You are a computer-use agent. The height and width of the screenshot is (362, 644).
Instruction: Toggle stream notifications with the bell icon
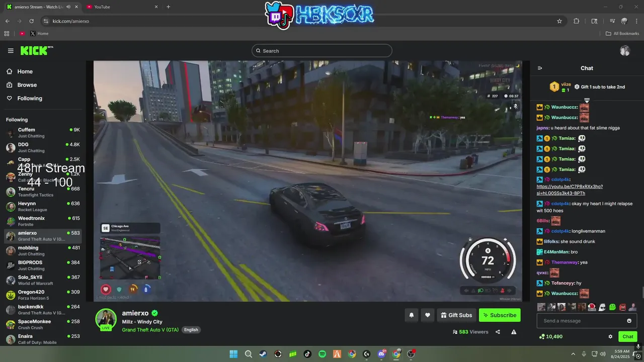(x=411, y=315)
